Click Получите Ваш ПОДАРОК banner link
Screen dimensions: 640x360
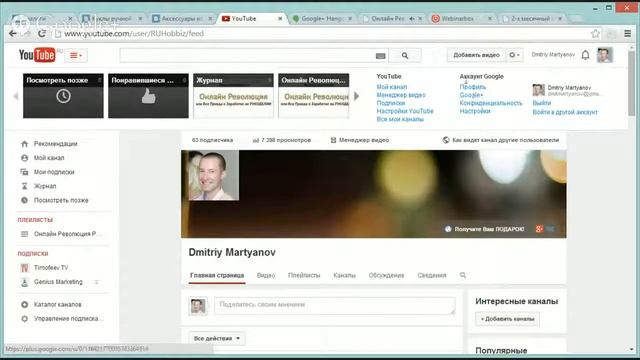tap(484, 229)
